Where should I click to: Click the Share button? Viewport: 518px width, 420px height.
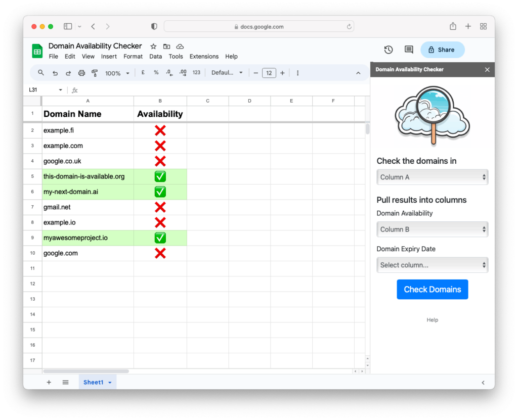pyautogui.click(x=442, y=50)
